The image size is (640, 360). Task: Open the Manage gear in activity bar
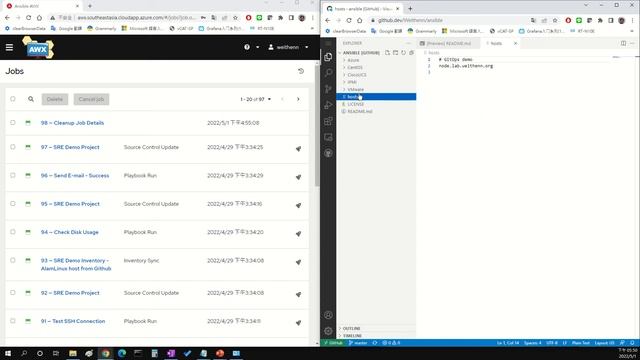tap(328, 331)
